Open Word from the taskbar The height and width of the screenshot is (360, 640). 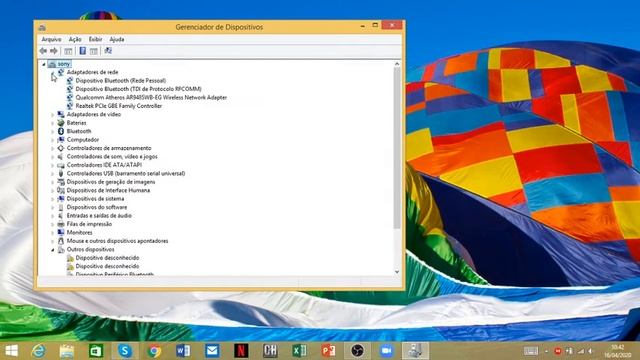pyautogui.click(x=183, y=351)
